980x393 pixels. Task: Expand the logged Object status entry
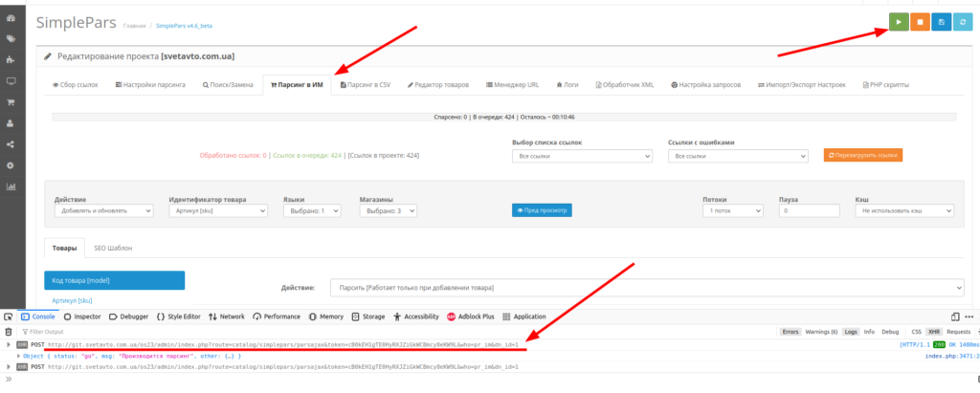click(x=18, y=356)
